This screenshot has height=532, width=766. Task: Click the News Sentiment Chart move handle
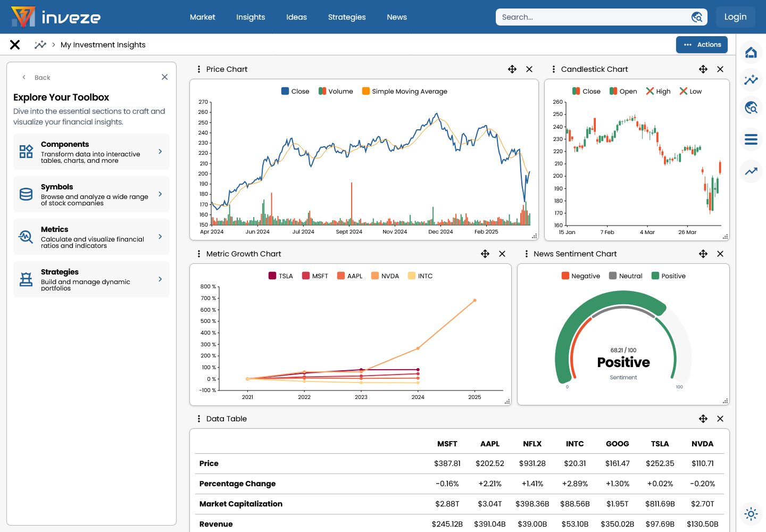click(x=703, y=254)
